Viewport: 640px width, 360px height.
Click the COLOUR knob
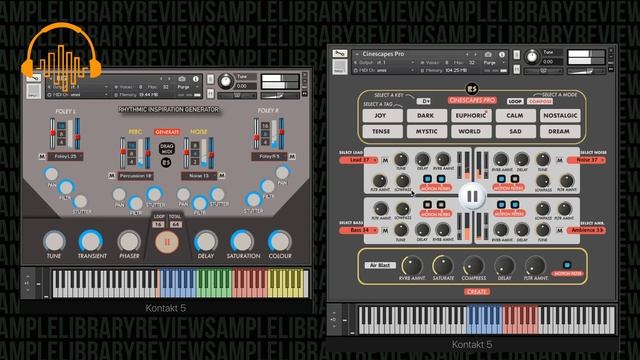[280, 241]
